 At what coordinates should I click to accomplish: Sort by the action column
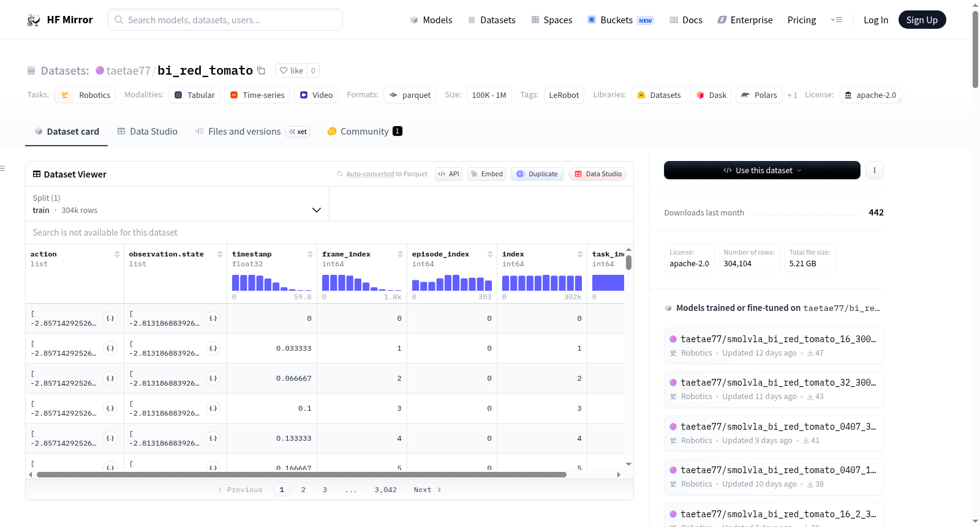tap(117, 254)
